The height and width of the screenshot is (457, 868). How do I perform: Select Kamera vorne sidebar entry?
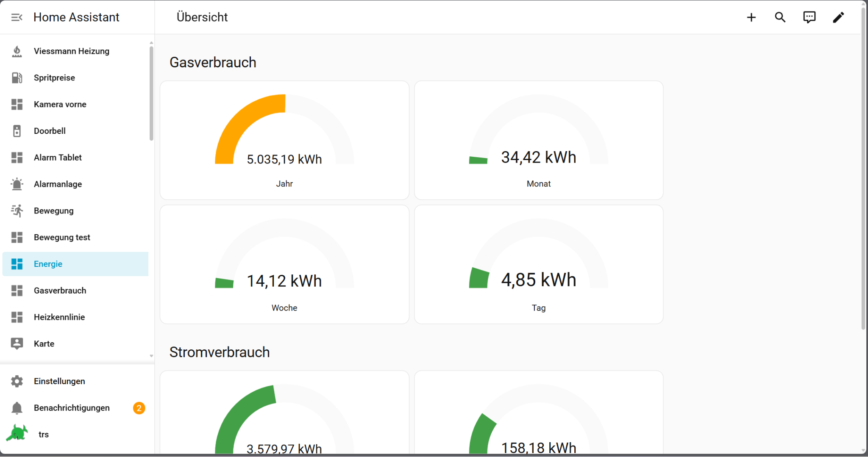click(60, 105)
